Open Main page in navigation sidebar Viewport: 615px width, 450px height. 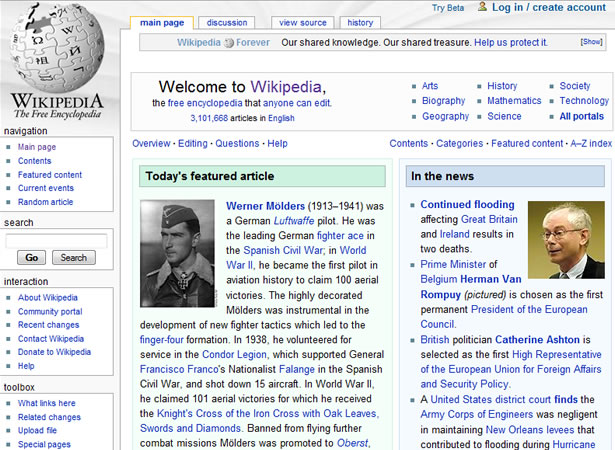point(37,147)
